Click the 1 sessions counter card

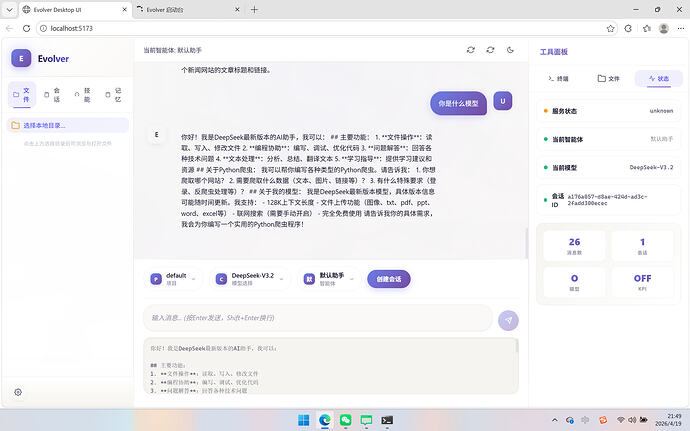tap(642, 246)
